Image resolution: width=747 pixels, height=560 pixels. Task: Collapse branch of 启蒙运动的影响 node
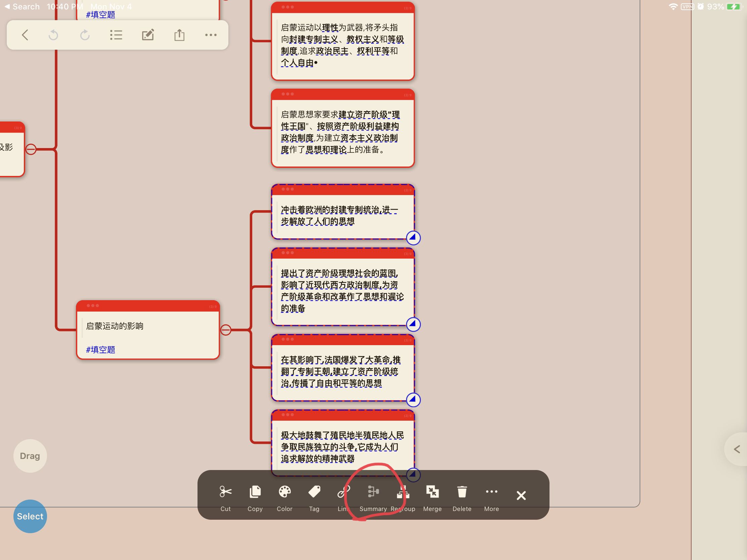tap(226, 330)
